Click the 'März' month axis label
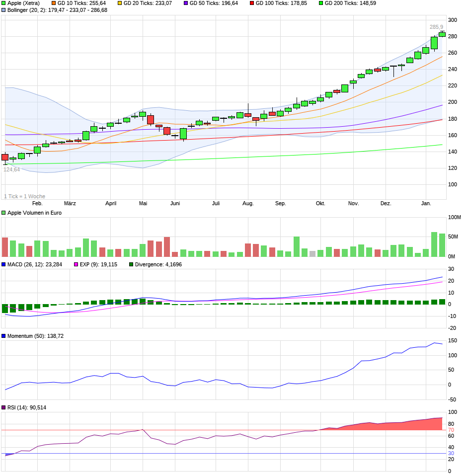Image resolution: width=467 pixels, height=476 pixels. pyautogui.click(x=70, y=203)
